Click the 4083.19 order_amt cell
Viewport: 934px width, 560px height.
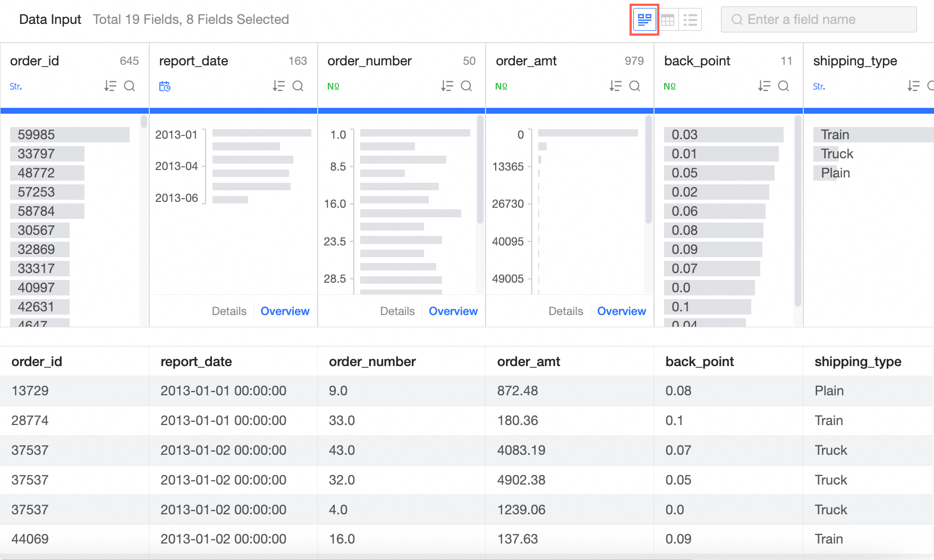[x=521, y=450]
